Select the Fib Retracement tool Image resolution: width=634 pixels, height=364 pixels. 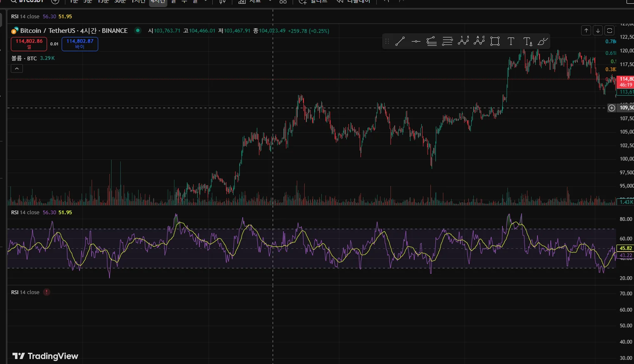tap(448, 41)
